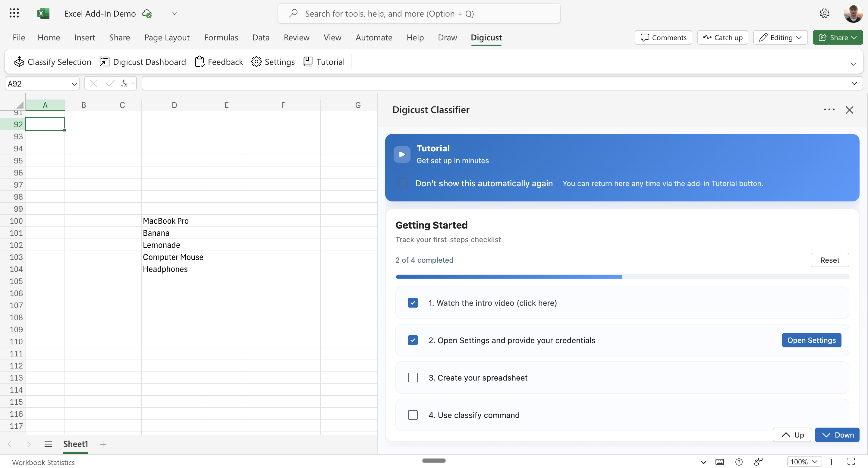Check the cloud save status icon

point(147,14)
